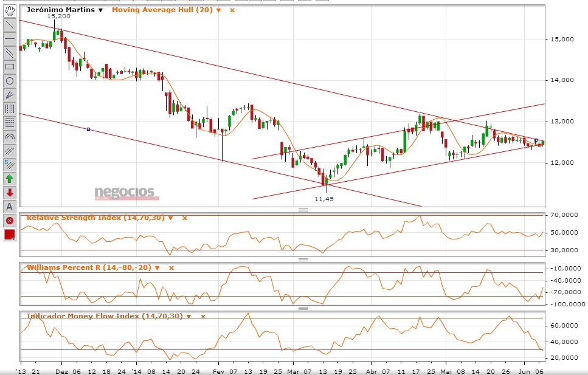Screen dimensions: 588x375
Task: Open the red drawing color picker
Action: pyautogui.click(x=10, y=235)
